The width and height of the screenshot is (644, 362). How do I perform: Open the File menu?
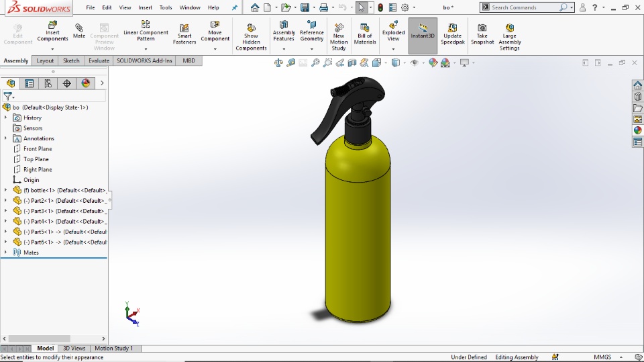pos(91,7)
